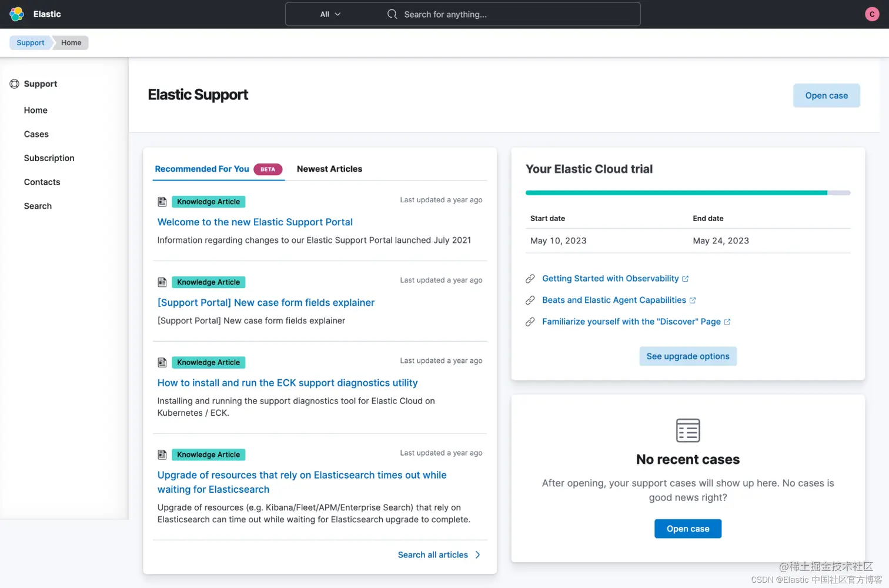The height and width of the screenshot is (588, 889).
Task: Click Knowledge Article badge on Welcome article
Action: [208, 202]
